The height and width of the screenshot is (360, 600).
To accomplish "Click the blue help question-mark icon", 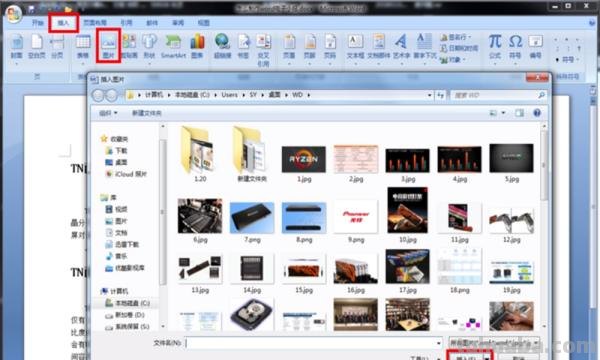I will (x=537, y=113).
